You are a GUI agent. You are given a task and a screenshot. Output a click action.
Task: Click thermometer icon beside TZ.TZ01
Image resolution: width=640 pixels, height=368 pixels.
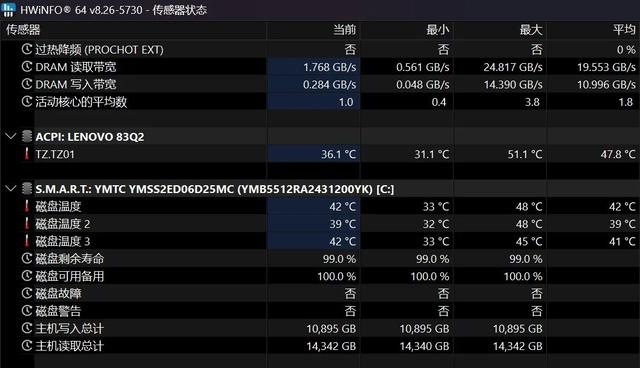[27, 154]
